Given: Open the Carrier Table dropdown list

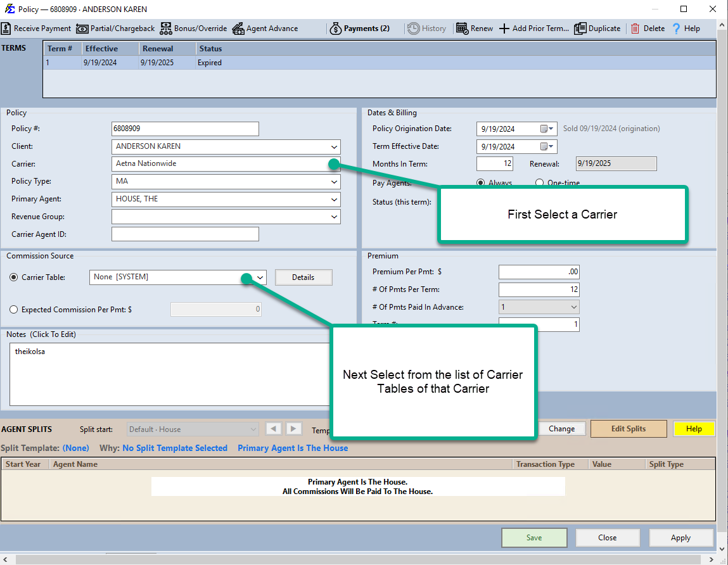Looking at the screenshot, I should (260, 277).
